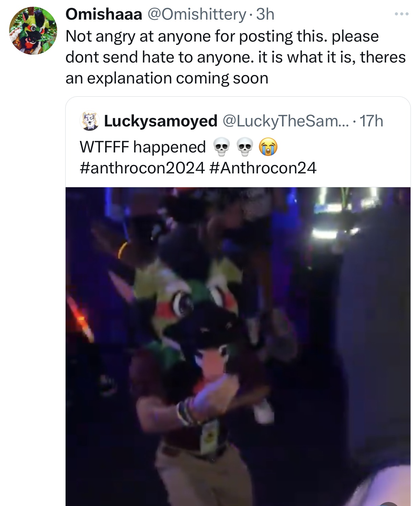Screen dimensions: 420x506
Task: Tap the second skull emoji
Action: (x=245, y=147)
